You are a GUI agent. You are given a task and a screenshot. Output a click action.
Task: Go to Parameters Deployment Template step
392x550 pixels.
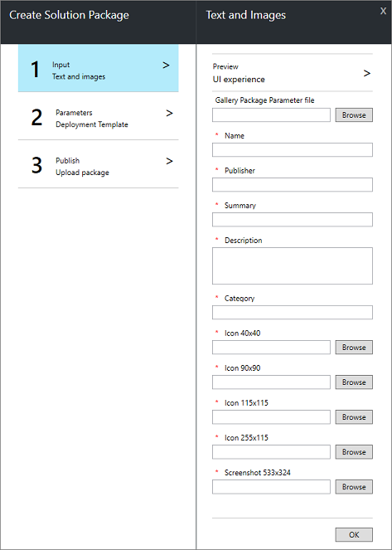(98, 116)
